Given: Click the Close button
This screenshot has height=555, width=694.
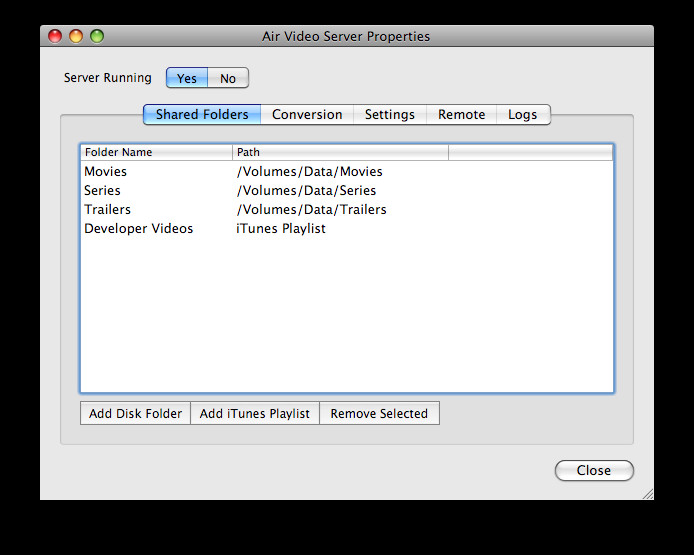Looking at the screenshot, I should [x=594, y=470].
